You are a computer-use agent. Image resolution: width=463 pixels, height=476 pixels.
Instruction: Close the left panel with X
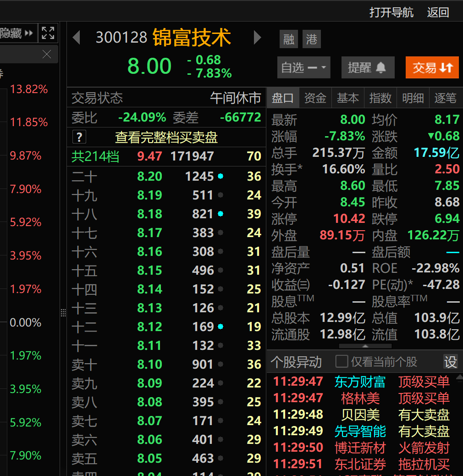[x=47, y=54]
